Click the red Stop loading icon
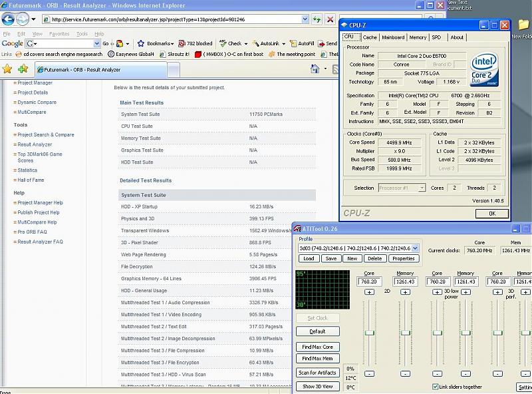The width and height of the screenshot is (532, 394). coord(330,19)
